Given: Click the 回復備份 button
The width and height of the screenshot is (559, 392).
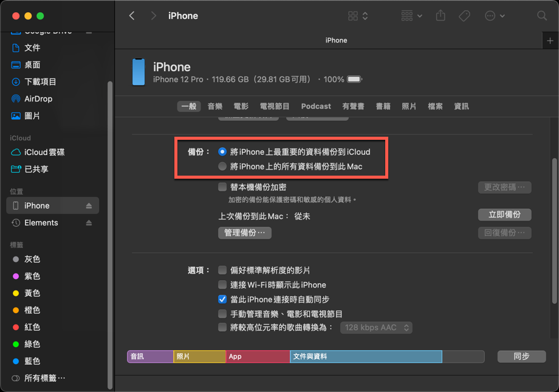Looking at the screenshot, I should pos(504,233).
